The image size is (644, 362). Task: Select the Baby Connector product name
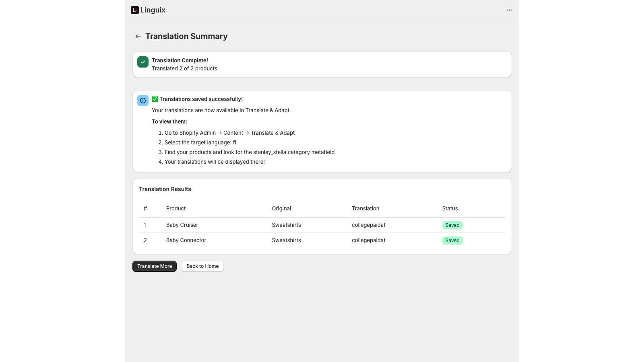[186, 240]
